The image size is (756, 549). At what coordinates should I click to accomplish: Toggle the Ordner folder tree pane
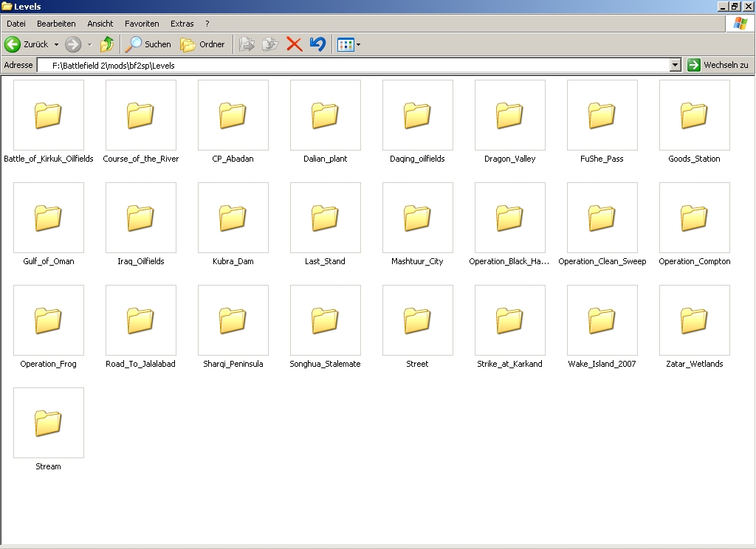coord(202,44)
